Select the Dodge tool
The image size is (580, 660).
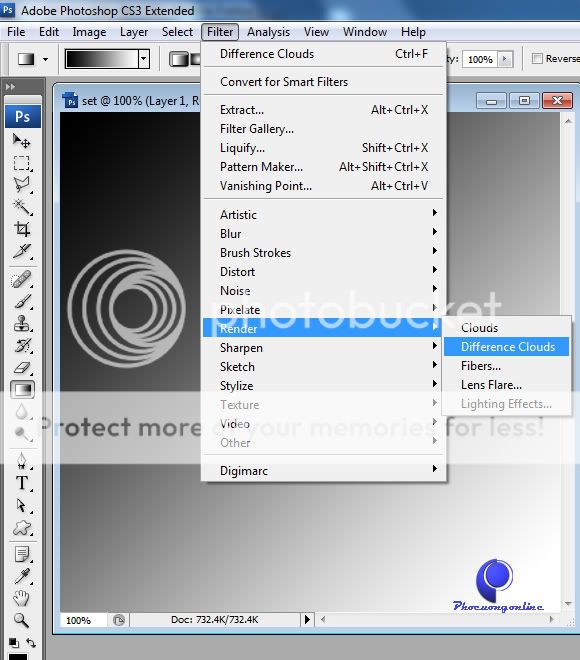(21, 434)
